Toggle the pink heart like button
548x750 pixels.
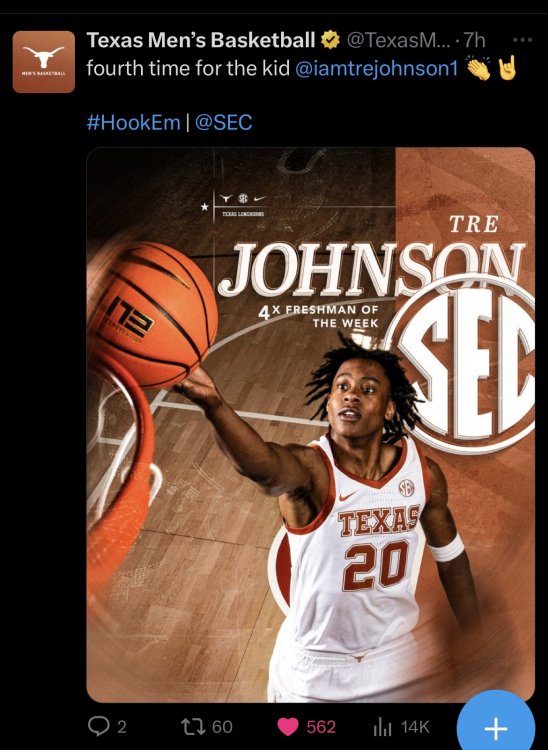coord(288,727)
